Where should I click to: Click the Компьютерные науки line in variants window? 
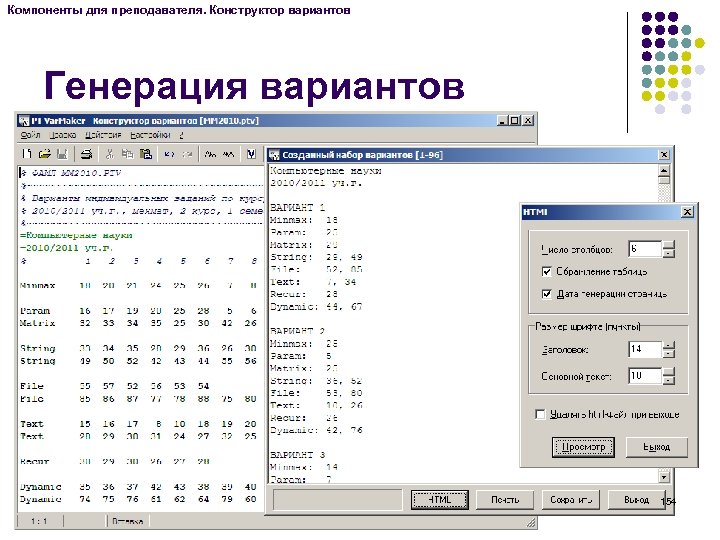click(326, 171)
